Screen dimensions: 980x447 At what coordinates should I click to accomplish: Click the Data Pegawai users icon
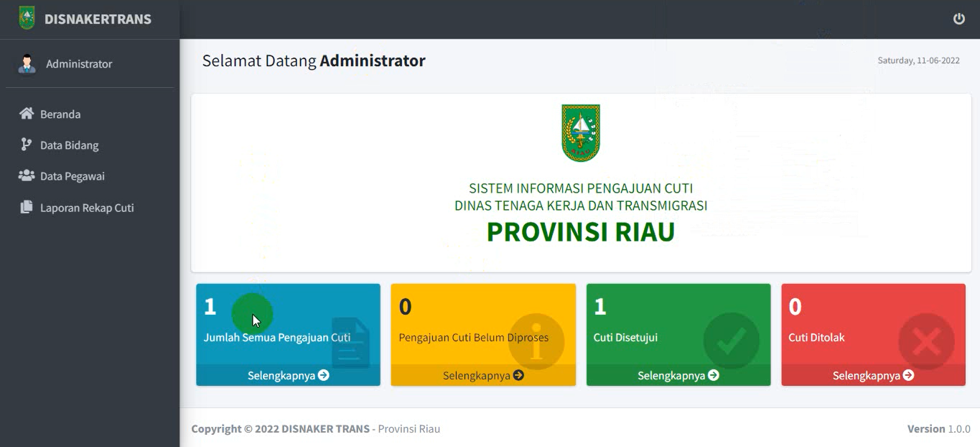click(x=27, y=175)
